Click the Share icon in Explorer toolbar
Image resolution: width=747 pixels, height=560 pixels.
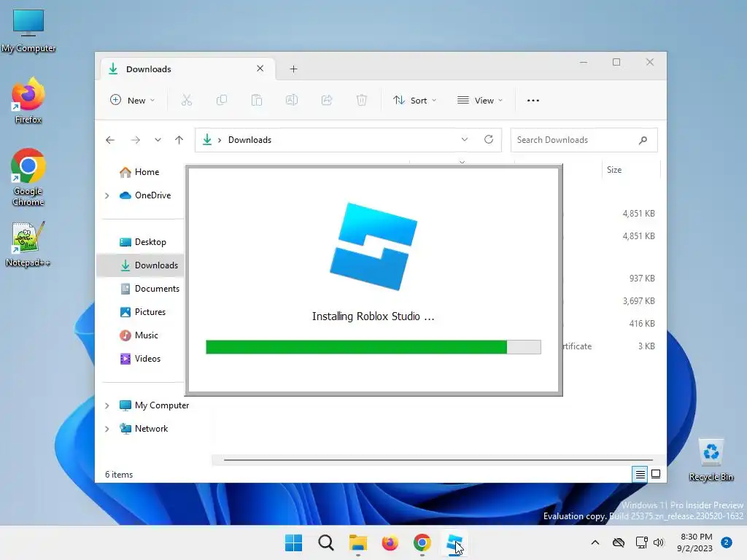pyautogui.click(x=327, y=100)
